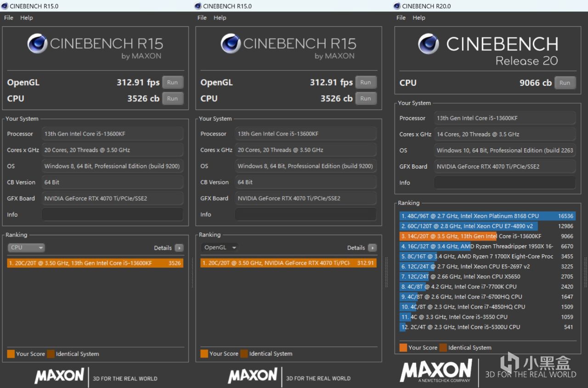588x388 pixels.
Task: Click the MAXON logo in middle R15 window
Action: pyautogui.click(x=253, y=376)
